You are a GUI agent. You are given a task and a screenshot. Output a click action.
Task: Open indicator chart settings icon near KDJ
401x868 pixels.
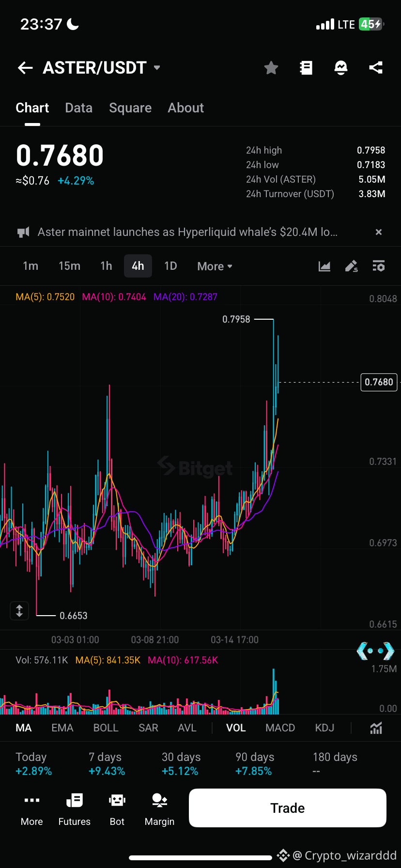[x=376, y=728]
